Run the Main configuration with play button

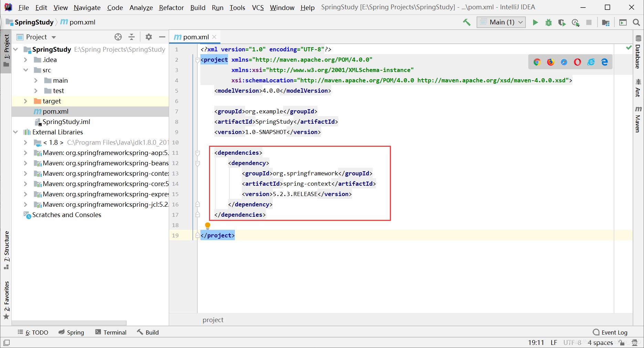click(535, 22)
